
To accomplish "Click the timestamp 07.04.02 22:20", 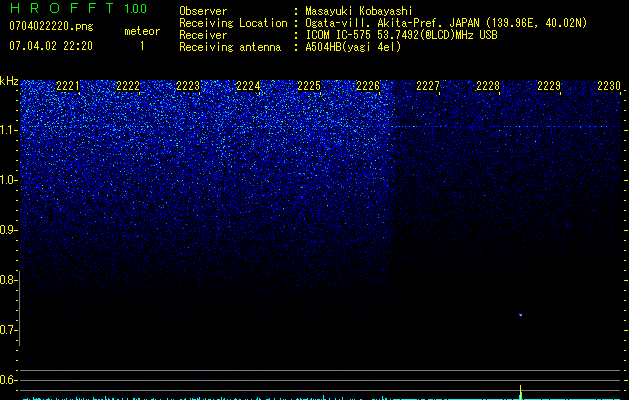I will coord(51,46).
